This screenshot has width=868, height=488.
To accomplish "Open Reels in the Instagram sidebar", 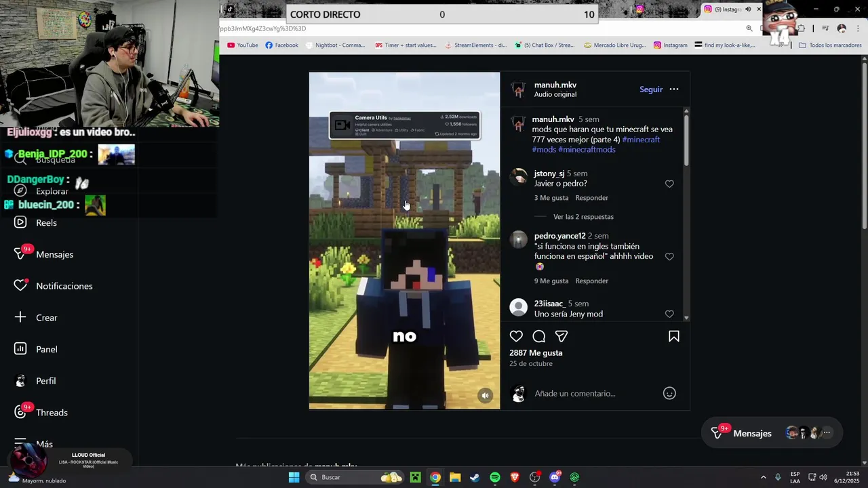I will tap(37, 222).
